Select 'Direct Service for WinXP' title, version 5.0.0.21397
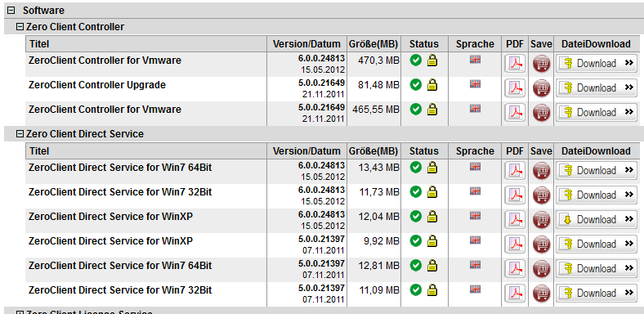The height and width of the screenshot is (314, 644). click(x=110, y=241)
